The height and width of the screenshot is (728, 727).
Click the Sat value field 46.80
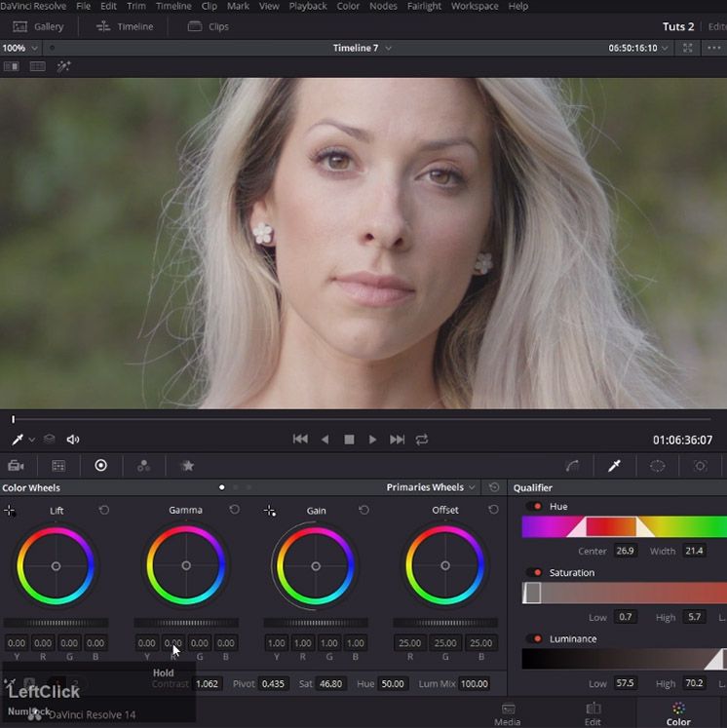point(330,684)
